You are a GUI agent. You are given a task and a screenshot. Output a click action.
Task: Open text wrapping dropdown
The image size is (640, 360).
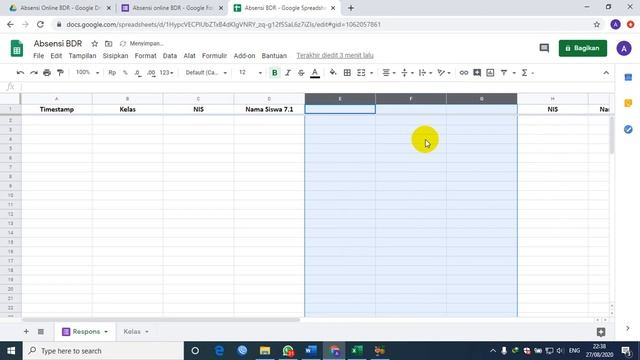click(x=425, y=73)
